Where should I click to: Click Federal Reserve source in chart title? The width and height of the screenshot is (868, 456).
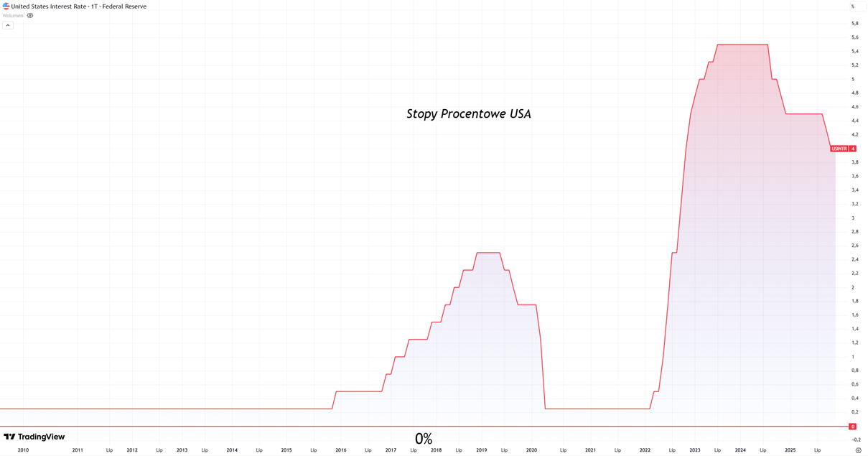point(124,6)
